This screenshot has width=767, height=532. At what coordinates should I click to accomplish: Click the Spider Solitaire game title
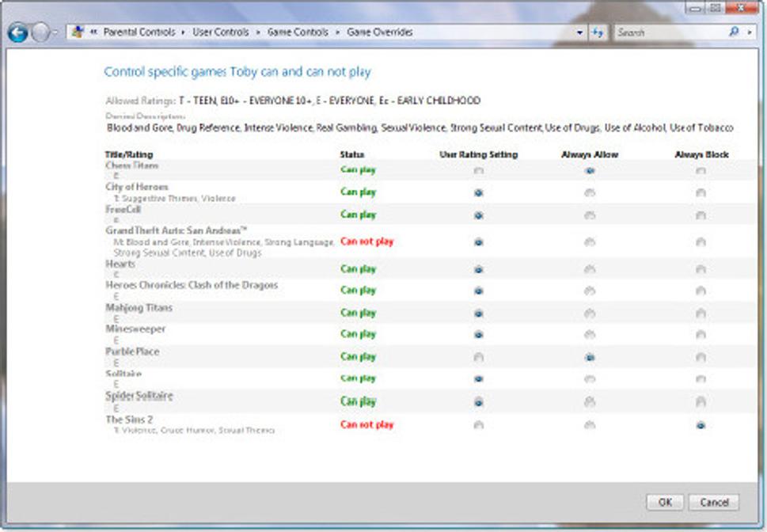139,396
